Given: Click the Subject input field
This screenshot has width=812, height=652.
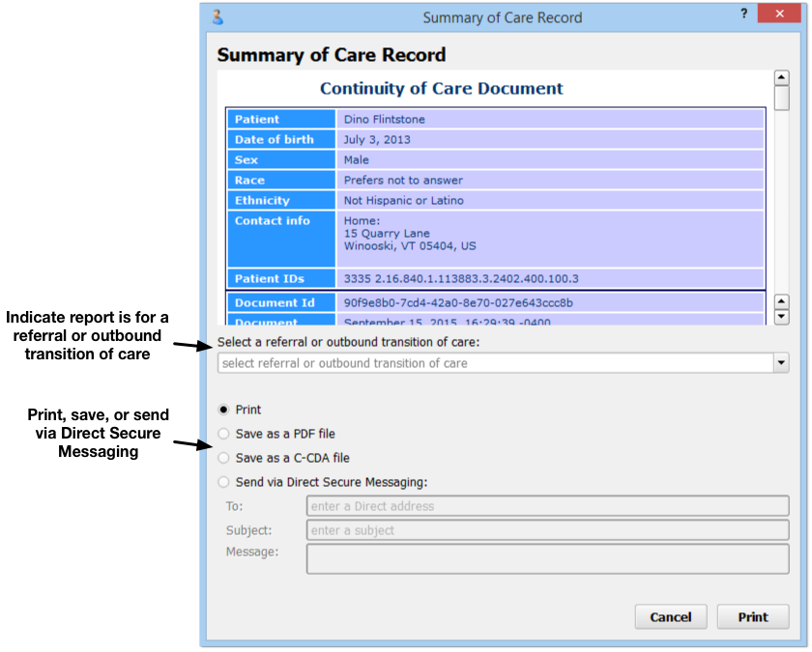Looking at the screenshot, I should pyautogui.click(x=547, y=530).
